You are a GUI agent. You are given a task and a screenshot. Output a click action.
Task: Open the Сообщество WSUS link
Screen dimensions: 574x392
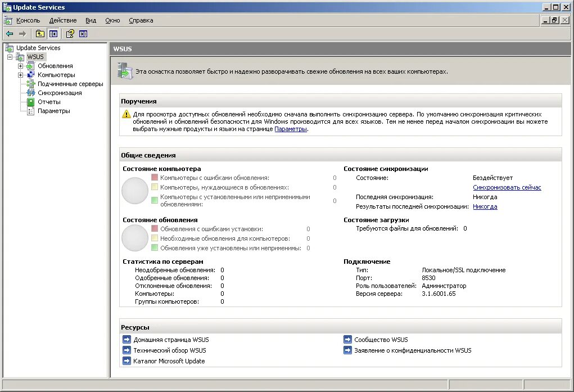tap(381, 340)
